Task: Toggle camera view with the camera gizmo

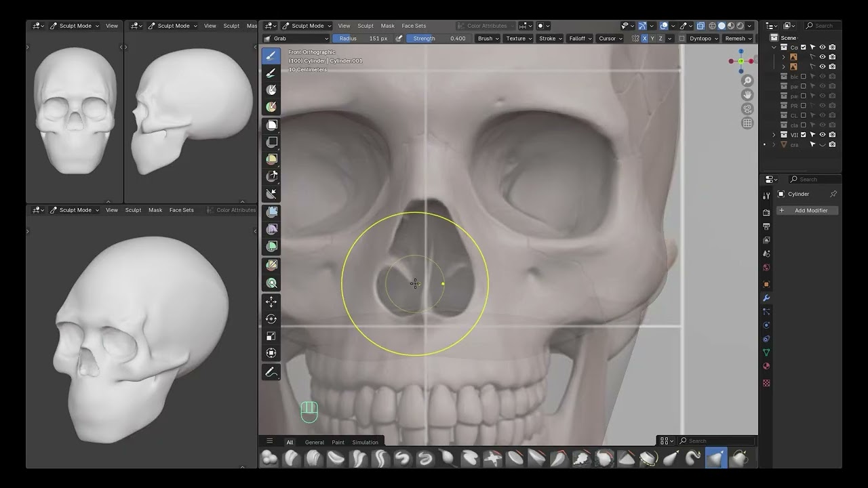Action: click(747, 109)
